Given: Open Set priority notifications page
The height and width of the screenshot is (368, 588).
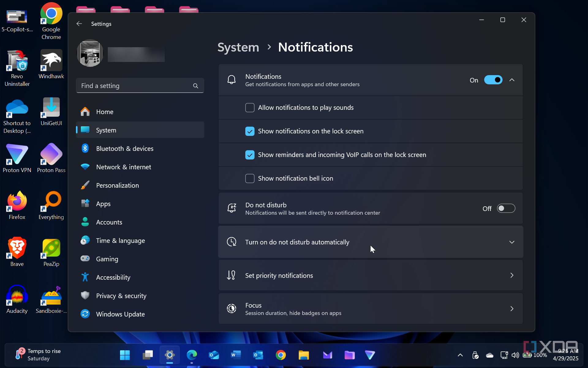Looking at the screenshot, I should click(371, 275).
